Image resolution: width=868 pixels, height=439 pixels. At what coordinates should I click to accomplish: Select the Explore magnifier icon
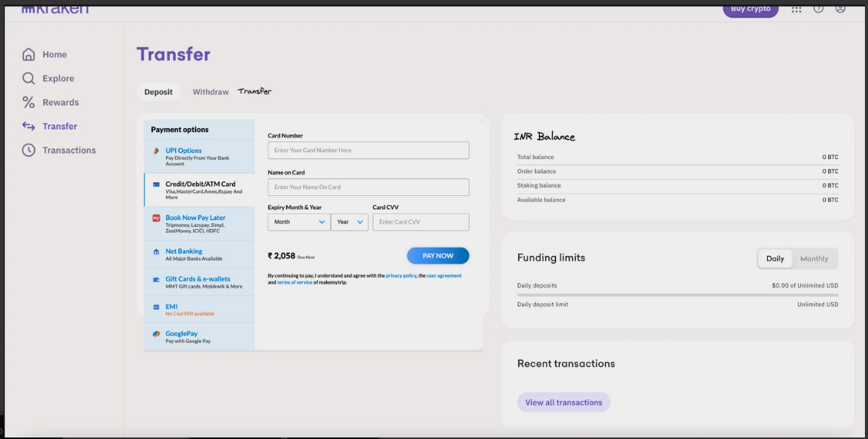pyautogui.click(x=28, y=78)
